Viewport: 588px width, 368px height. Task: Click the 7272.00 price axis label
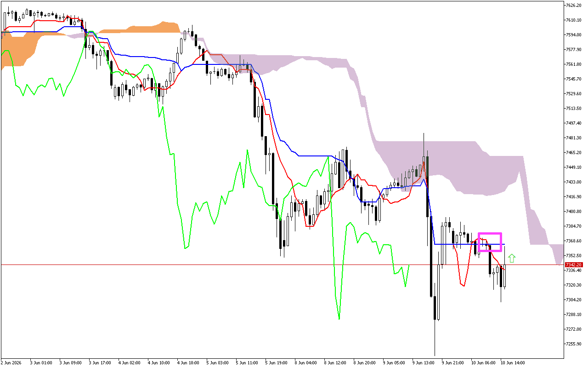point(574,329)
